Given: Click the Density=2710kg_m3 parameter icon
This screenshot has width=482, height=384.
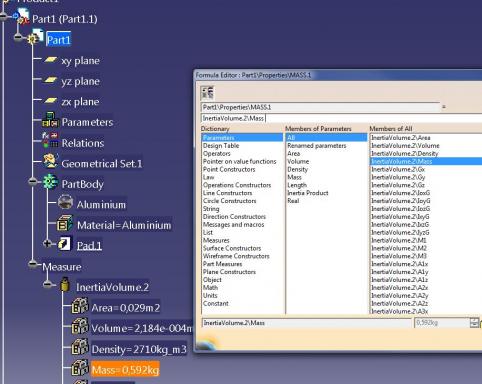Looking at the screenshot, I should click(80, 347).
